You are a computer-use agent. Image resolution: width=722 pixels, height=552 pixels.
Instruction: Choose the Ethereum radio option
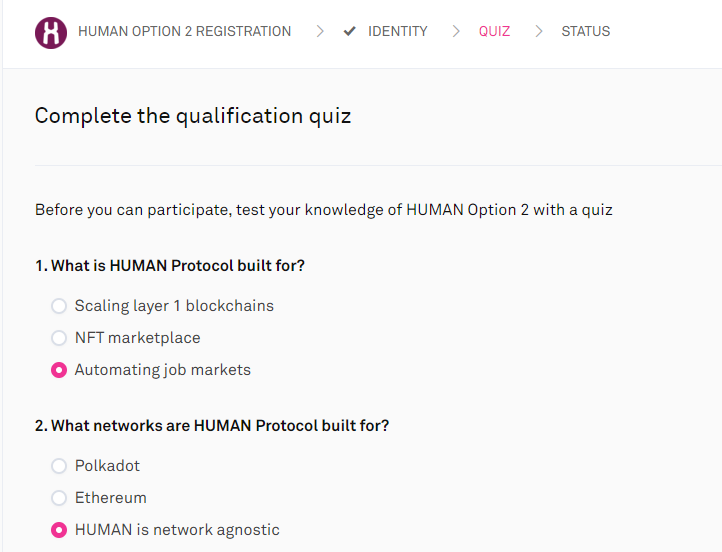[59, 498]
